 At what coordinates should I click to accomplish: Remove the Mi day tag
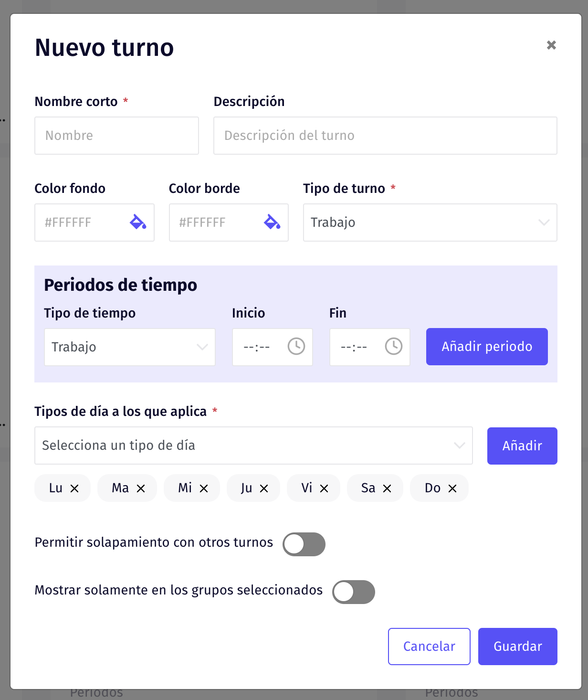(204, 488)
